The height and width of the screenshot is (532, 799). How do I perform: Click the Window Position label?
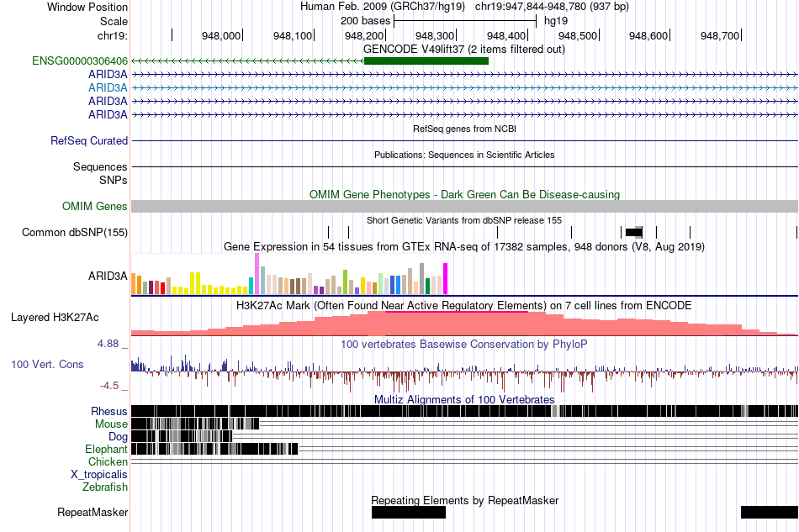pyautogui.click(x=87, y=7)
